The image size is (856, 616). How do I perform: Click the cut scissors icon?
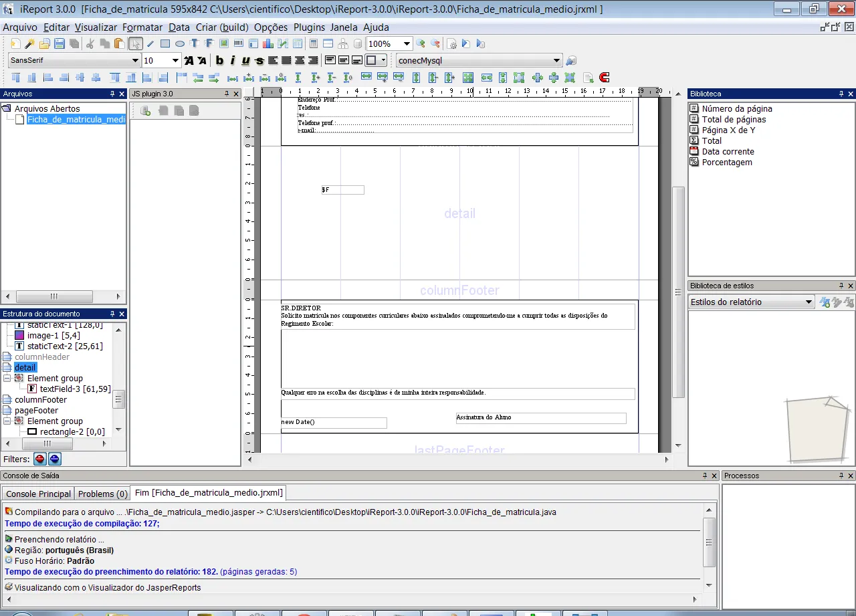coord(90,44)
